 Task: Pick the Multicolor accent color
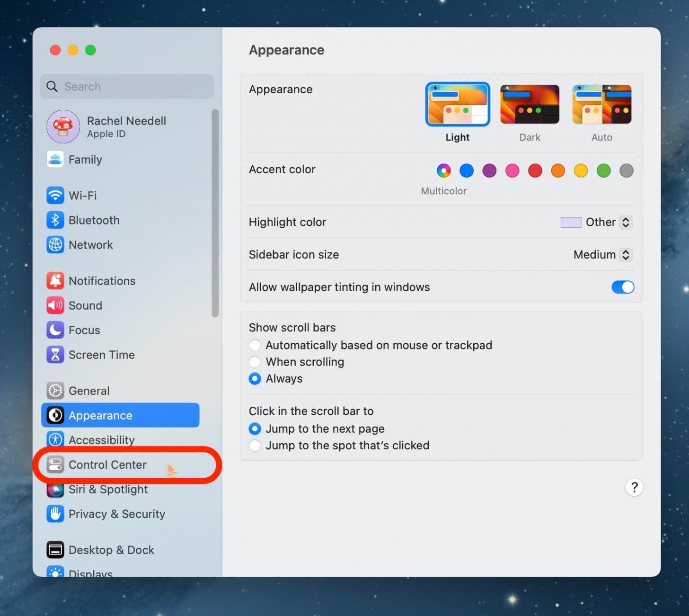pyautogui.click(x=443, y=170)
